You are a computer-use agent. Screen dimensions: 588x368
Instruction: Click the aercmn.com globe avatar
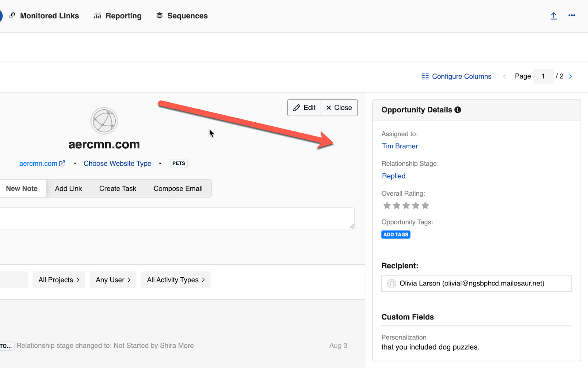click(x=104, y=121)
